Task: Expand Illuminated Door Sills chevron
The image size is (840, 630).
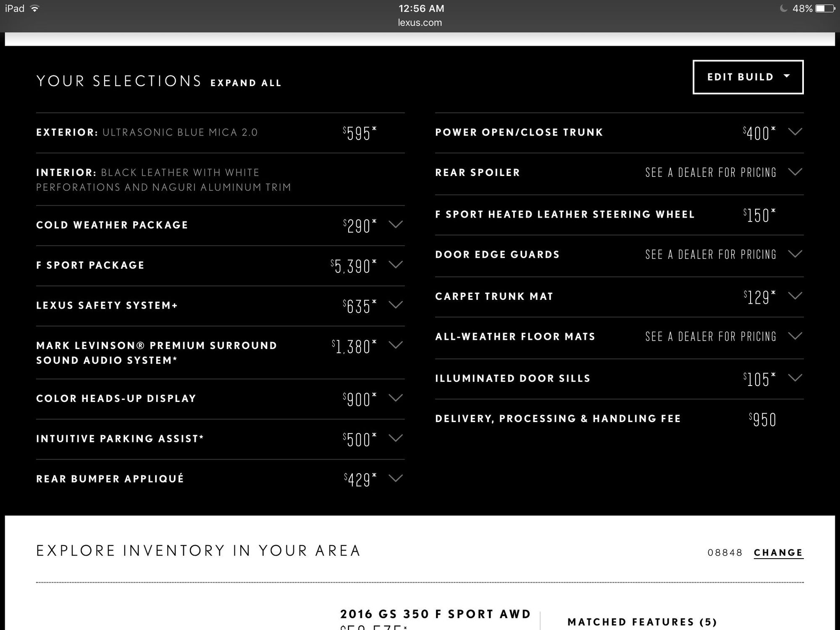Action: point(795,378)
